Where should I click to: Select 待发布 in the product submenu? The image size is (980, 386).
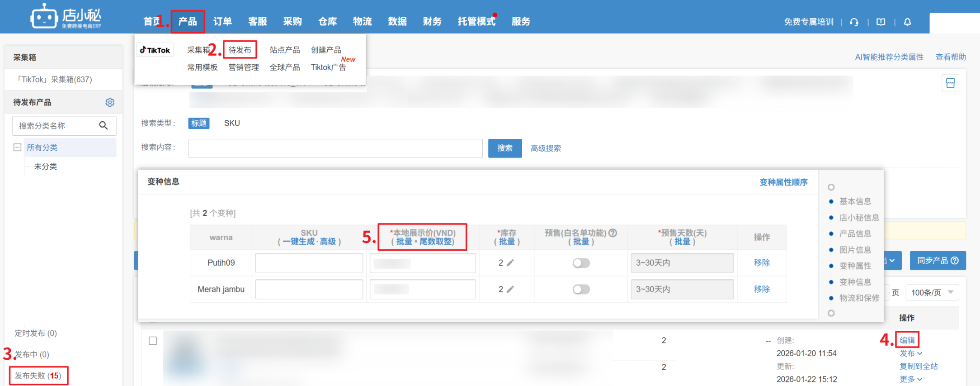tap(240, 50)
